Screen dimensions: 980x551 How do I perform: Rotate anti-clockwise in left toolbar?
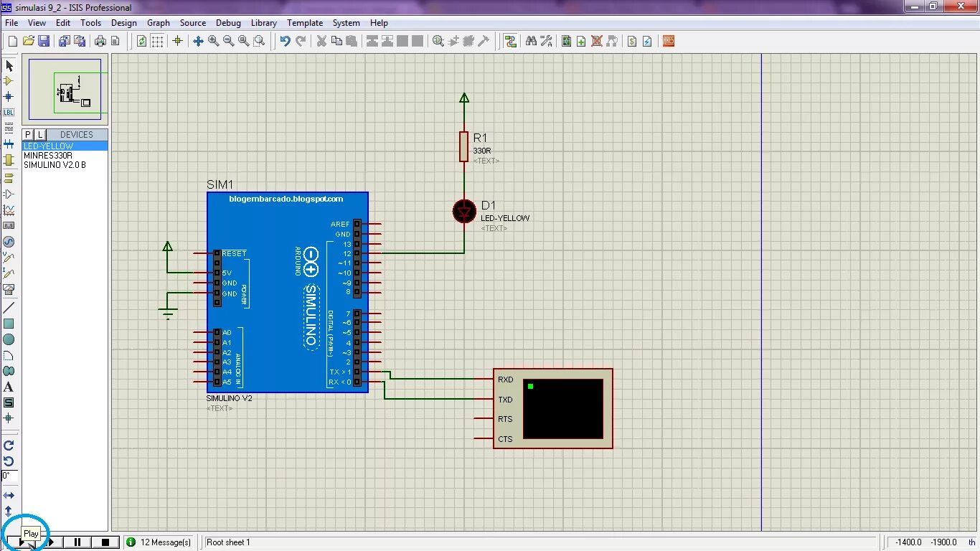tap(9, 461)
